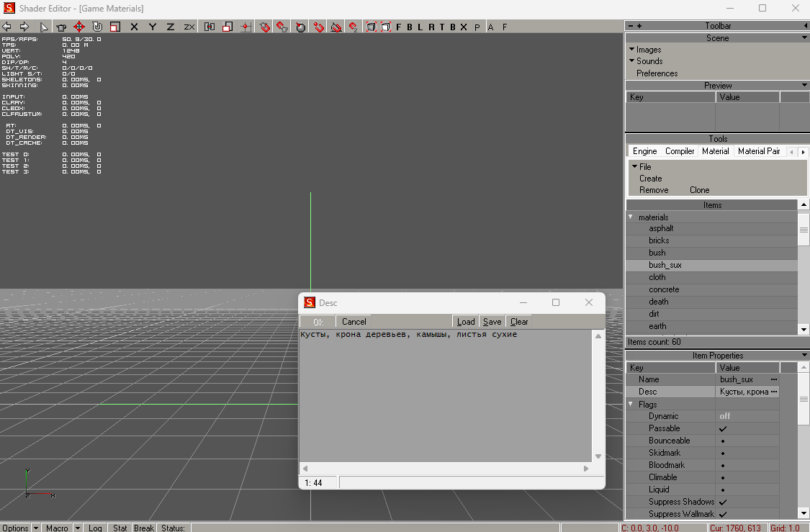
Task: Lock movement to the X axis
Action: pyautogui.click(x=135, y=27)
